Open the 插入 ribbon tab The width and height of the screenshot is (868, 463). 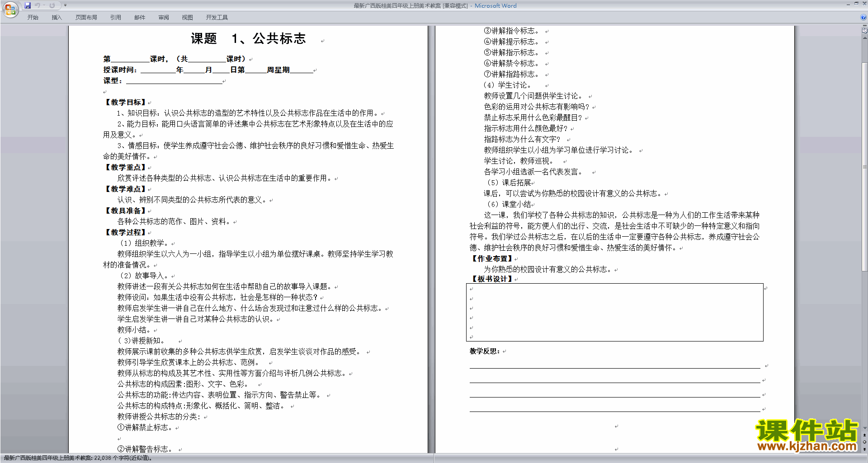coord(57,18)
